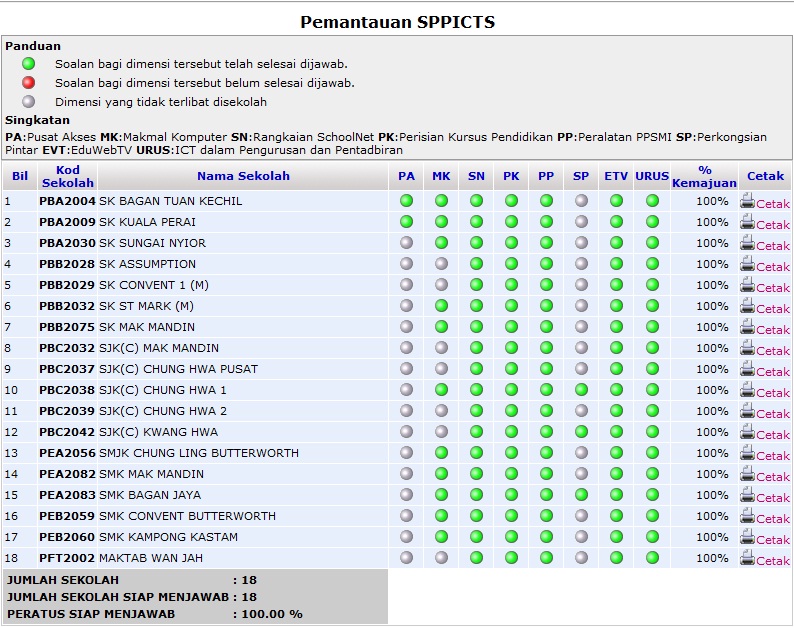Image resolution: width=794 pixels, height=627 pixels.
Task: Click green PA status dot for SK BAGAN TUAN KECHIL
Action: pos(406,201)
